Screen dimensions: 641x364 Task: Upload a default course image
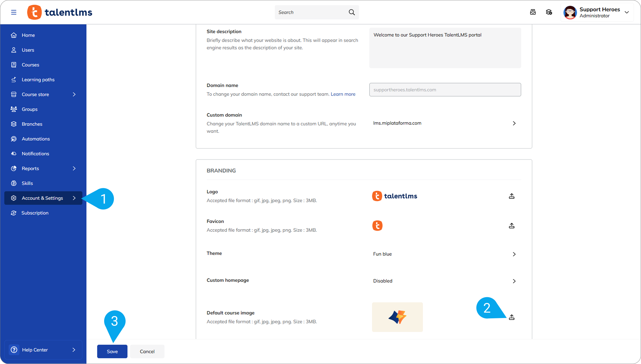pos(512,317)
